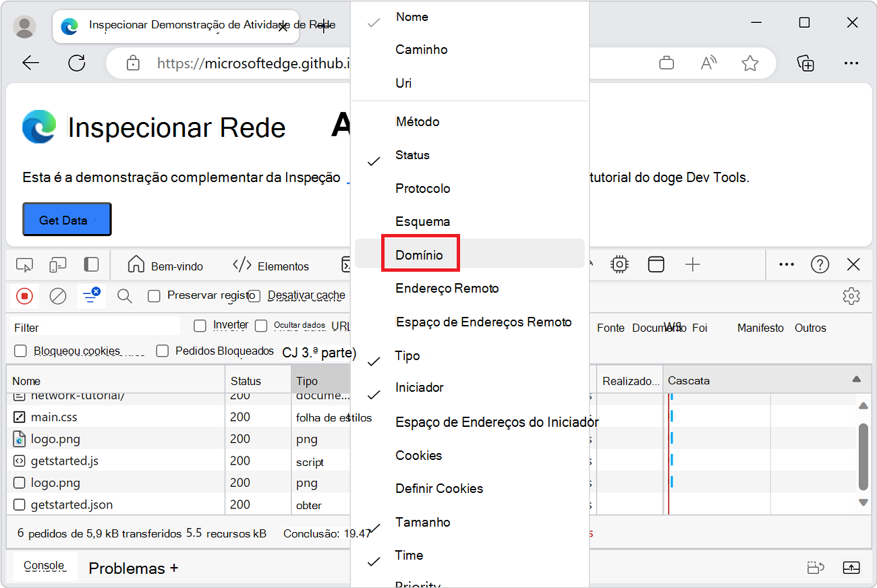Open the Console drawer tab

click(45, 566)
